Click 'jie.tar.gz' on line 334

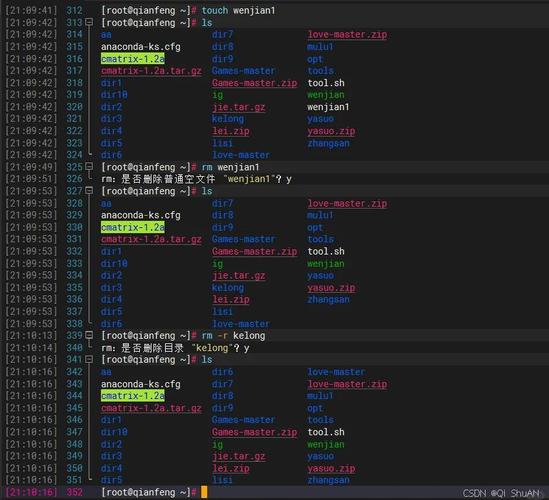coord(238,276)
